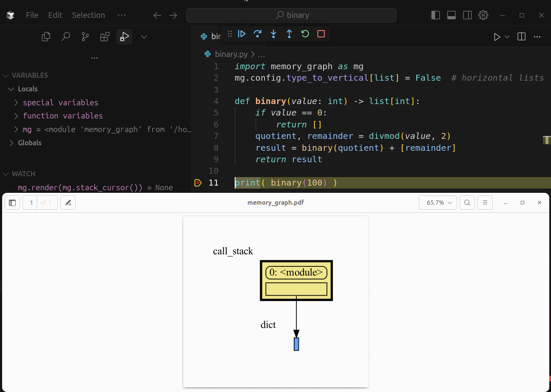Minimize the memory_graph.pdf window
Viewport: 551px width, 392px height.
506,203
